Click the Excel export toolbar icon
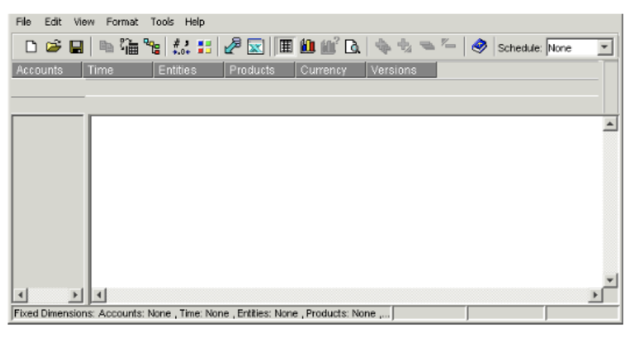 pos(256,48)
